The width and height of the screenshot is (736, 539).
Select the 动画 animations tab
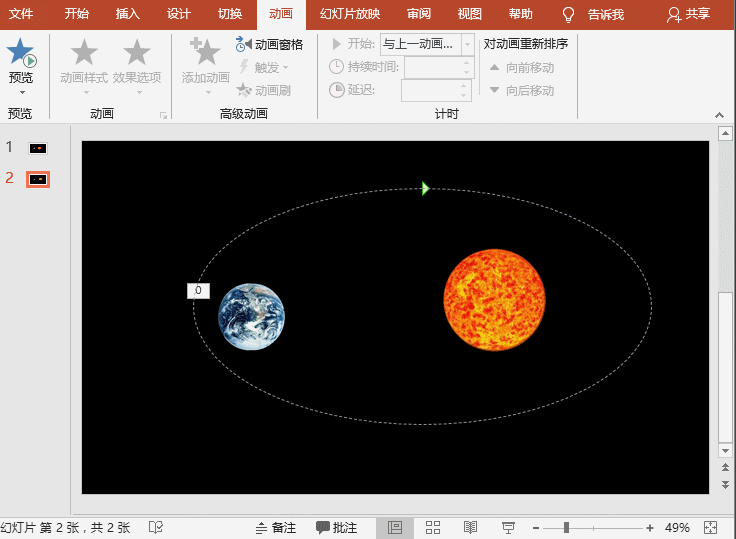281,14
